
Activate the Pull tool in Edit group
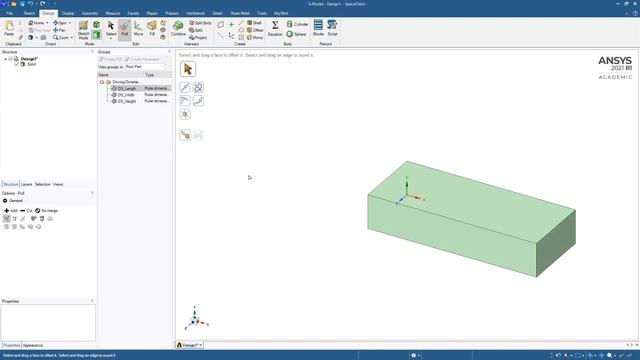(x=124, y=29)
